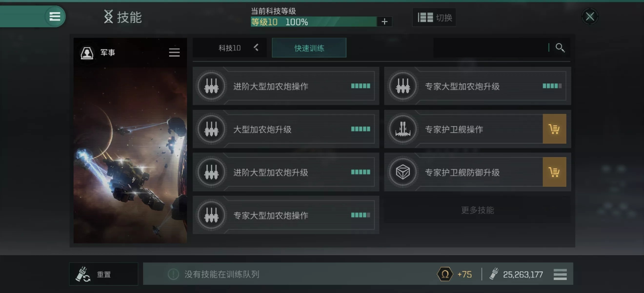Open shopping cart for 专家护卫舰防御升级
The height and width of the screenshot is (293, 644).
pyautogui.click(x=554, y=172)
